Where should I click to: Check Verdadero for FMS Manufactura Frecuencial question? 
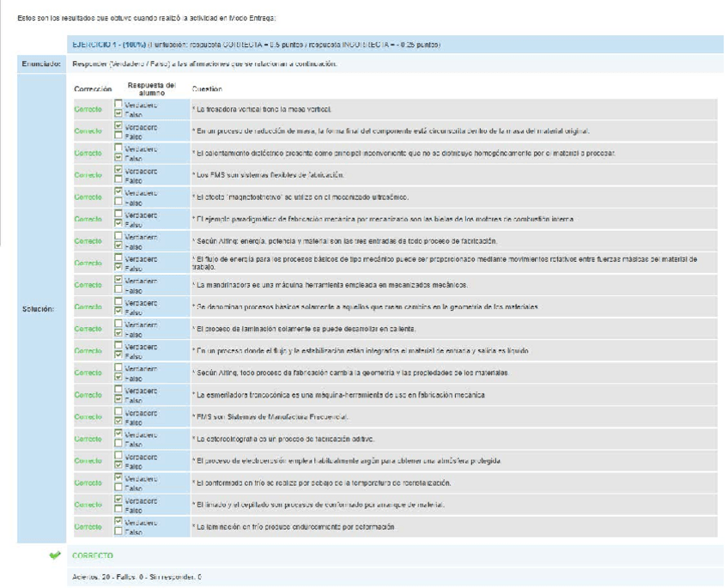pyautogui.click(x=119, y=412)
